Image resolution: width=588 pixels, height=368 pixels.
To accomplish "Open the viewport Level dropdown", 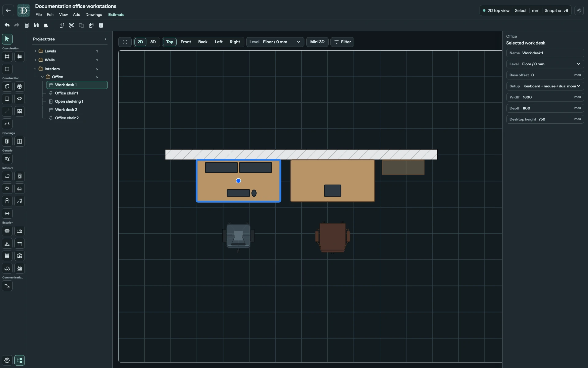I will (x=275, y=42).
